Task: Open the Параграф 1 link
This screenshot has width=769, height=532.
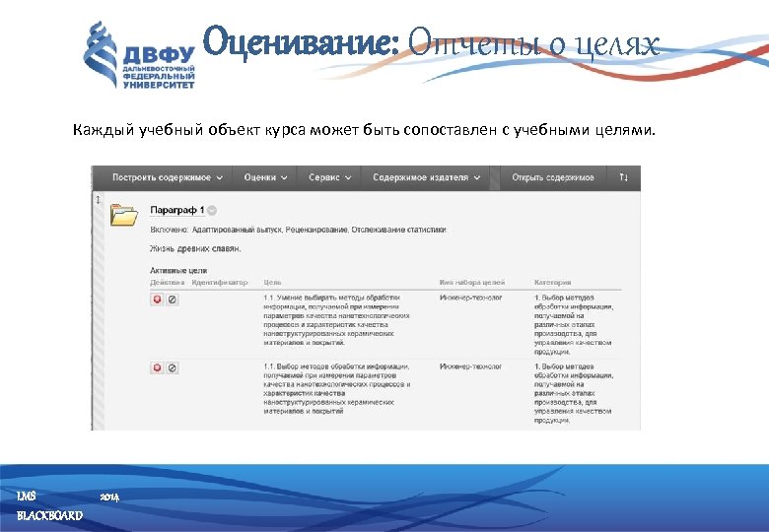Action: tap(177, 210)
